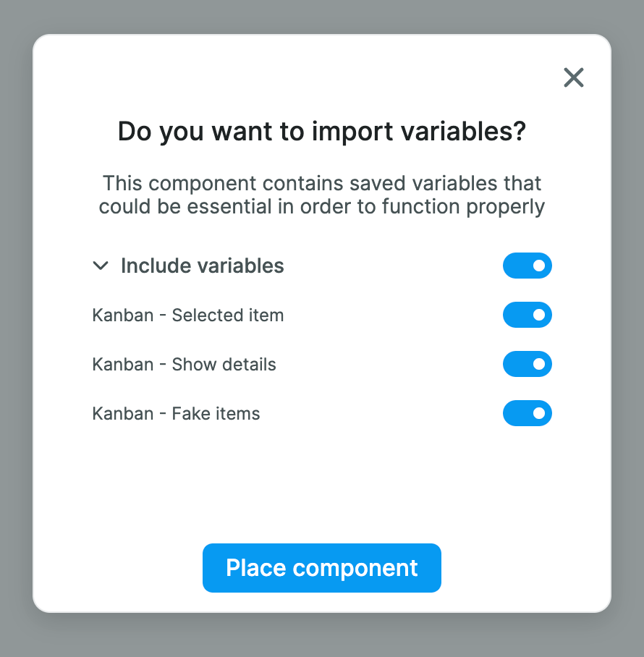Pick the Kanban - Fake items label

176,414
